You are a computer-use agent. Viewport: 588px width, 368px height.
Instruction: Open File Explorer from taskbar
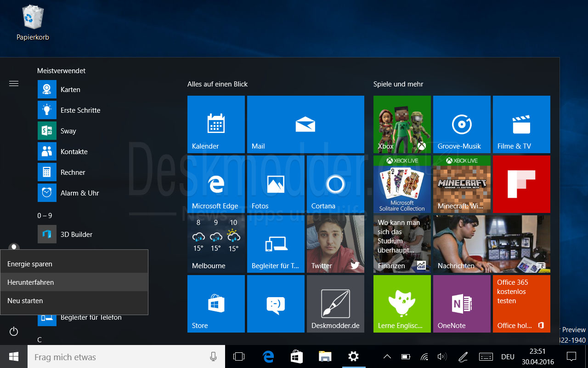(325, 356)
